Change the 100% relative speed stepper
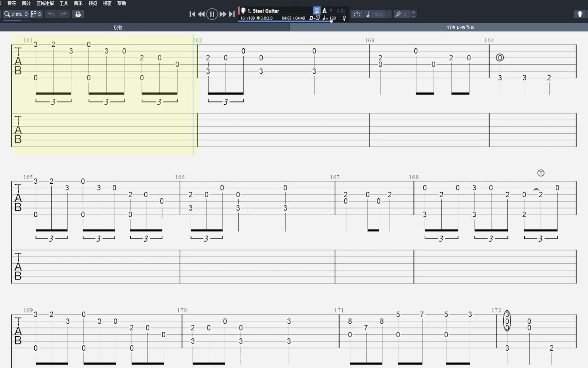This screenshot has width=588, height=368. [389, 14]
